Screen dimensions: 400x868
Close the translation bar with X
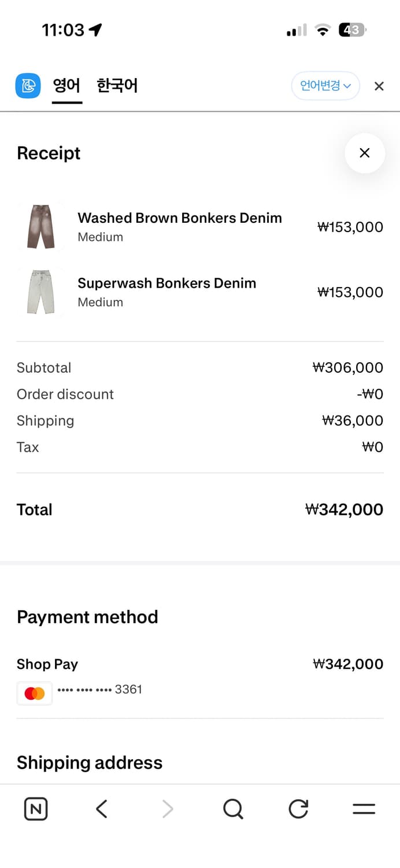[x=379, y=86]
